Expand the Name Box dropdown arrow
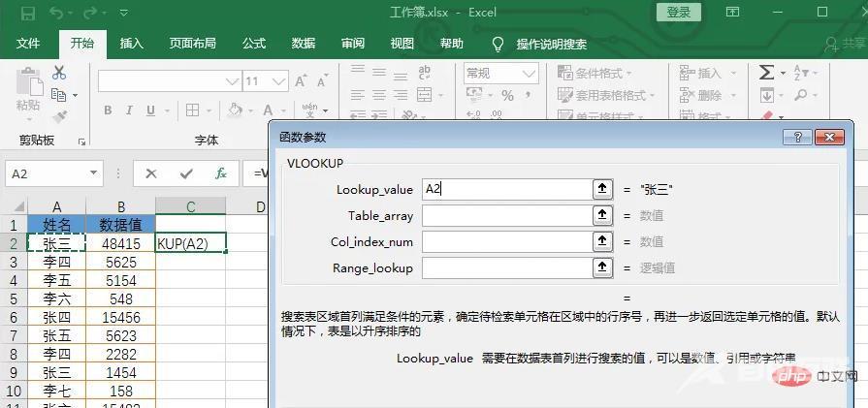 (95, 173)
